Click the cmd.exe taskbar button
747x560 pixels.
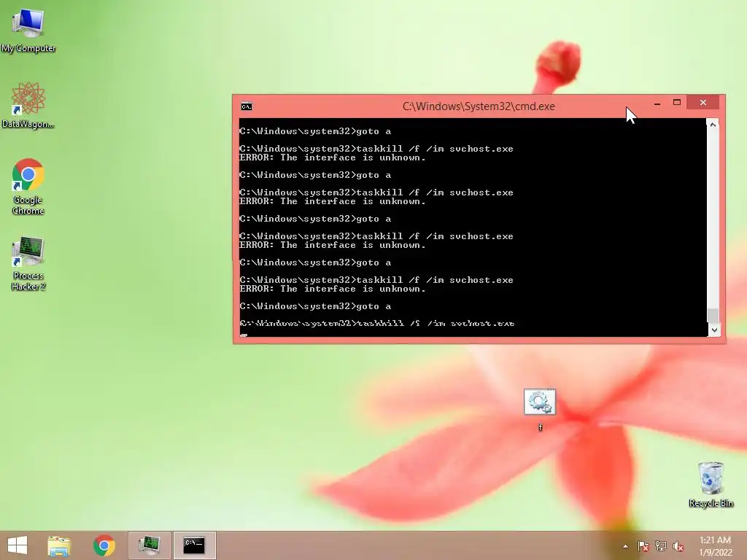194,545
